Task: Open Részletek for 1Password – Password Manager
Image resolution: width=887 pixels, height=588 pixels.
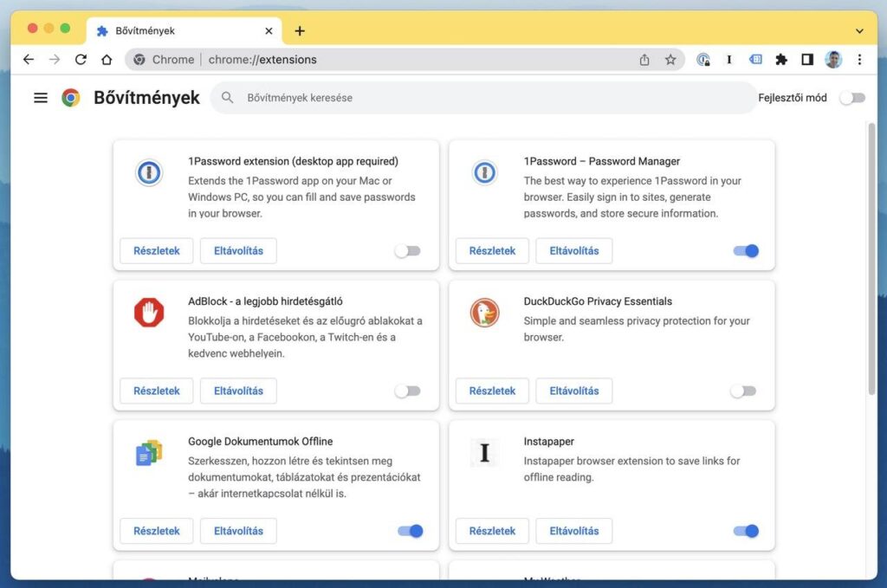Action: click(x=492, y=250)
